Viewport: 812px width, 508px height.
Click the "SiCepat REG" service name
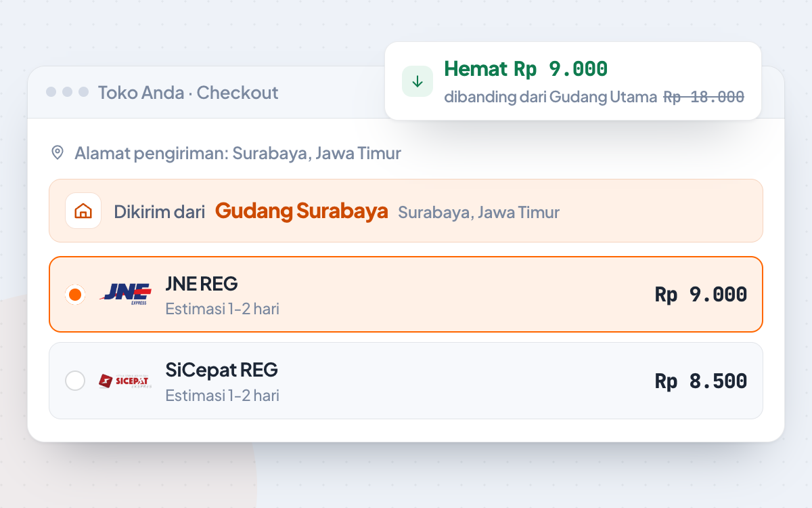tap(222, 370)
